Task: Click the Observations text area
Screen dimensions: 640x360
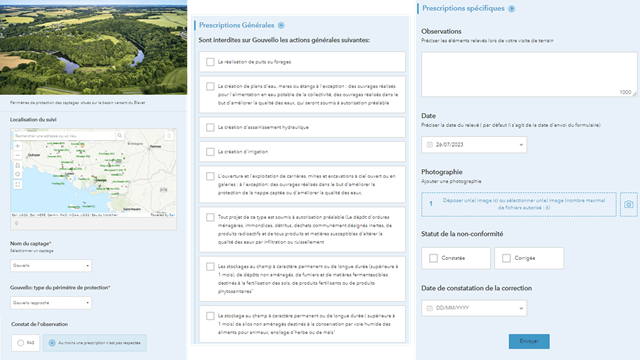Action: point(529,74)
